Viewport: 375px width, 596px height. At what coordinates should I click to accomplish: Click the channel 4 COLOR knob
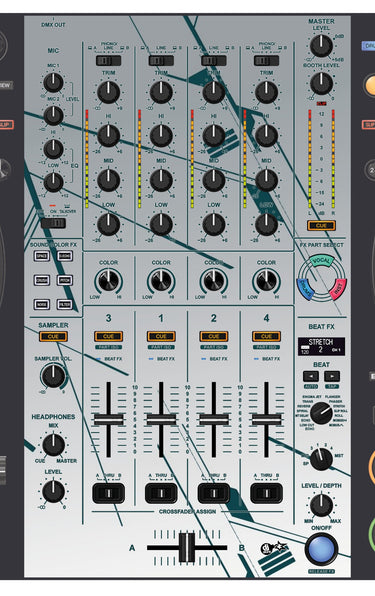pyautogui.click(x=266, y=282)
